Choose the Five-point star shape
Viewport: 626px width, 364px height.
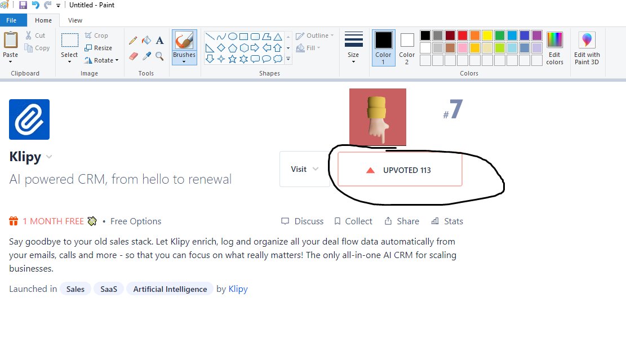click(x=232, y=59)
